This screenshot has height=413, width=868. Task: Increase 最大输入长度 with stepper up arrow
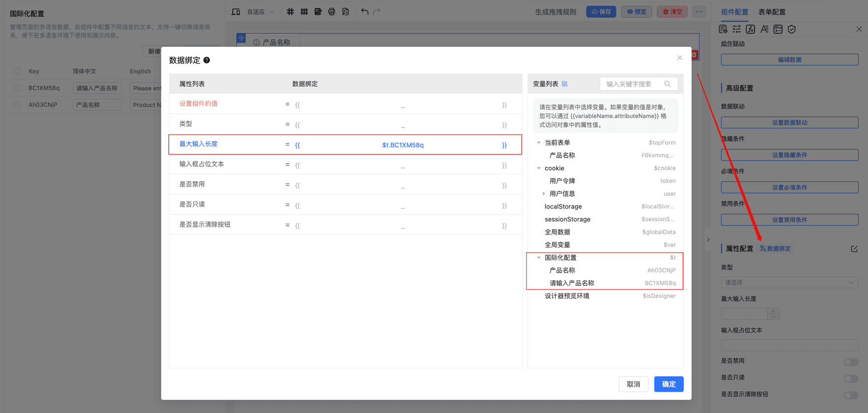774,311
